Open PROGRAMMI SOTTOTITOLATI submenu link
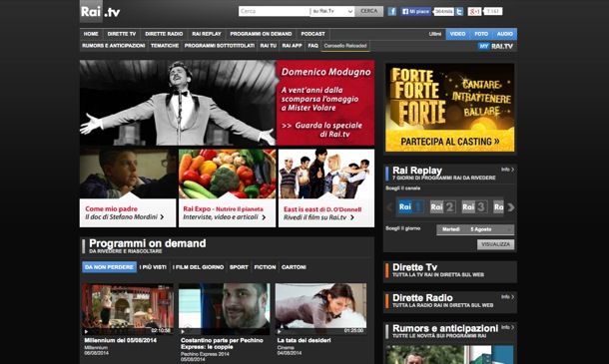Screen dimensions: 609x364 point(220,46)
